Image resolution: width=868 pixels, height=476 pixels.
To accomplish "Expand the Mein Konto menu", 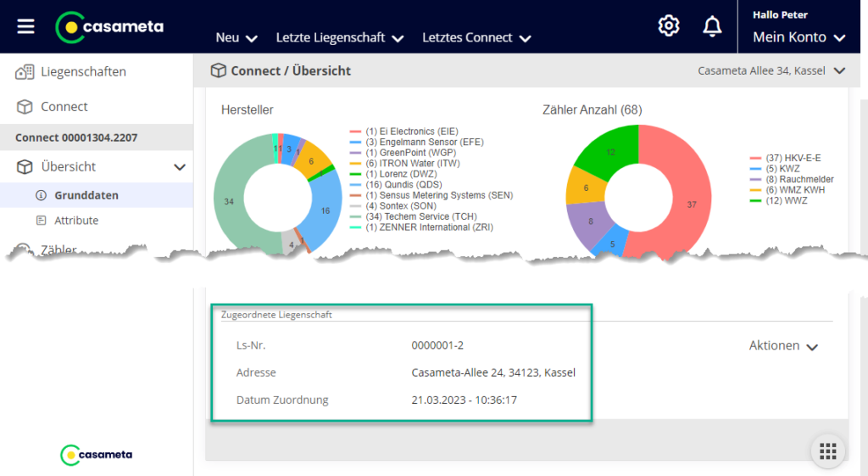I will (799, 37).
